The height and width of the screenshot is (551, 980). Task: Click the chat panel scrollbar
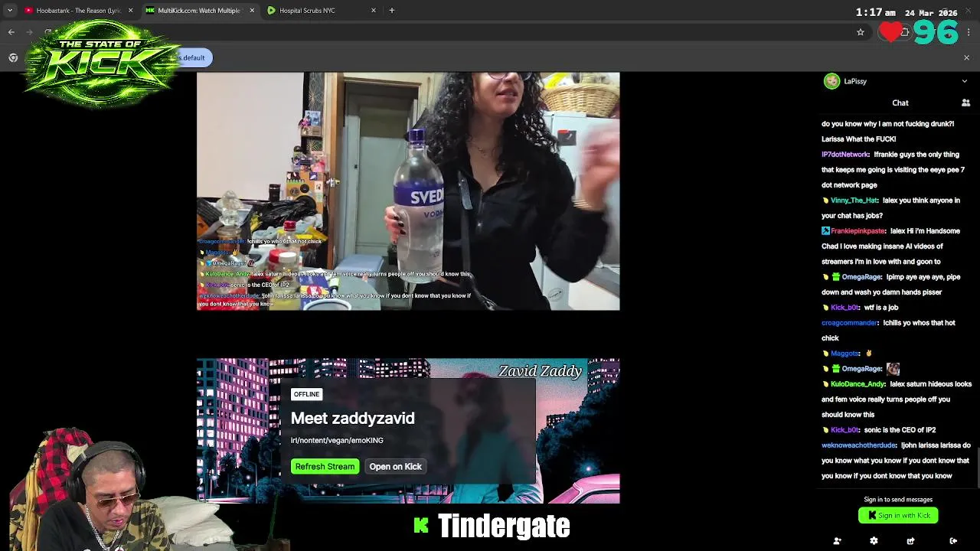977,467
